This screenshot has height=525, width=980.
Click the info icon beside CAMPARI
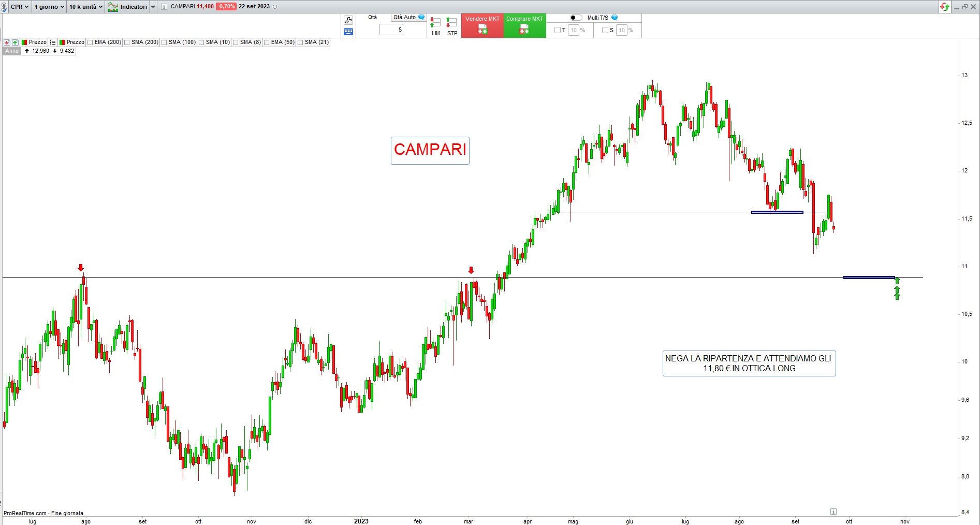[x=164, y=7]
